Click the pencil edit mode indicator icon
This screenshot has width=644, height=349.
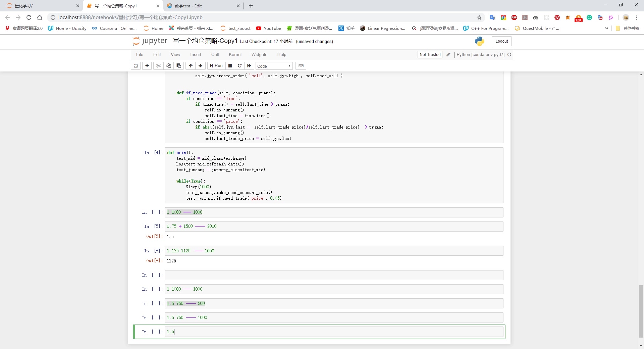(x=448, y=55)
